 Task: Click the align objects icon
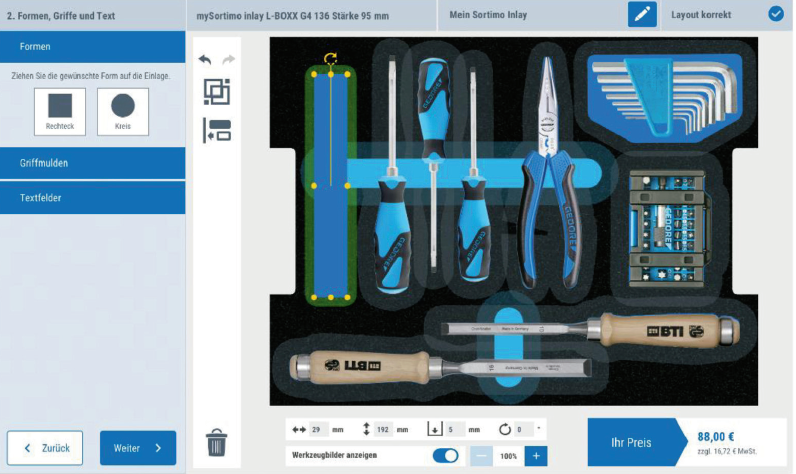click(x=217, y=130)
